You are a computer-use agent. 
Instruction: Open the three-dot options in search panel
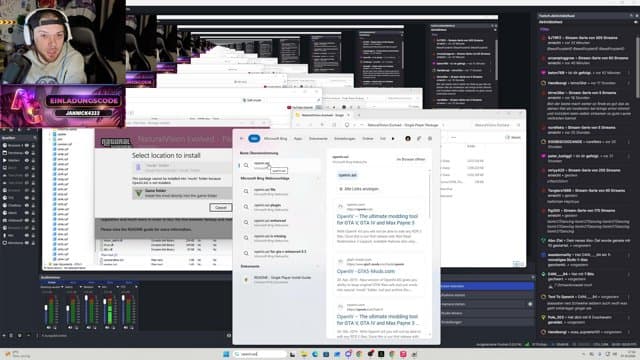[x=430, y=139]
